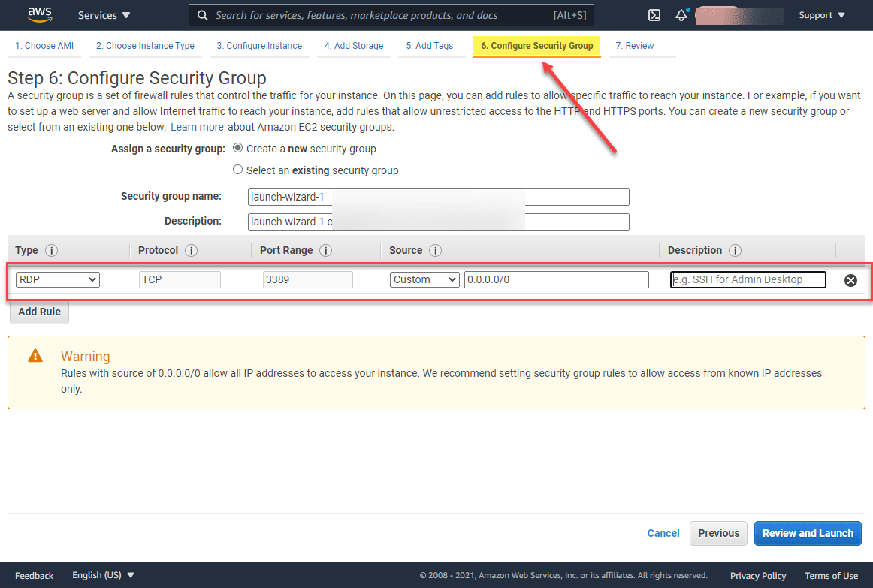This screenshot has height=588, width=873.
Task: Go to 7. Review tab
Action: (x=635, y=46)
